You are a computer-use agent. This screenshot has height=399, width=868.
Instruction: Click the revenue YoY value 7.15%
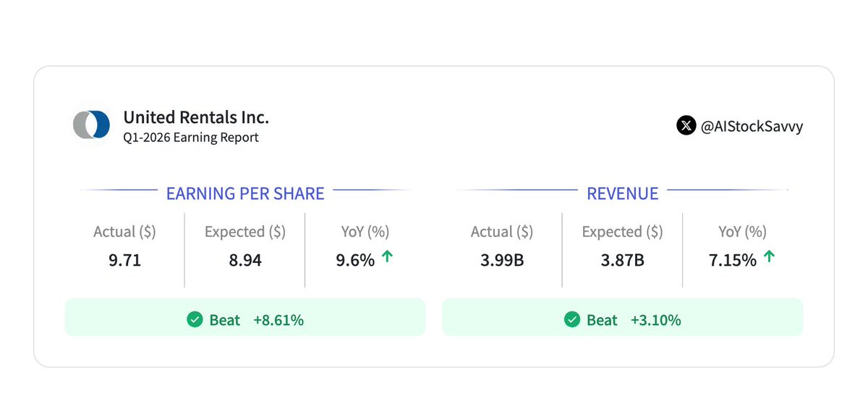tap(733, 260)
